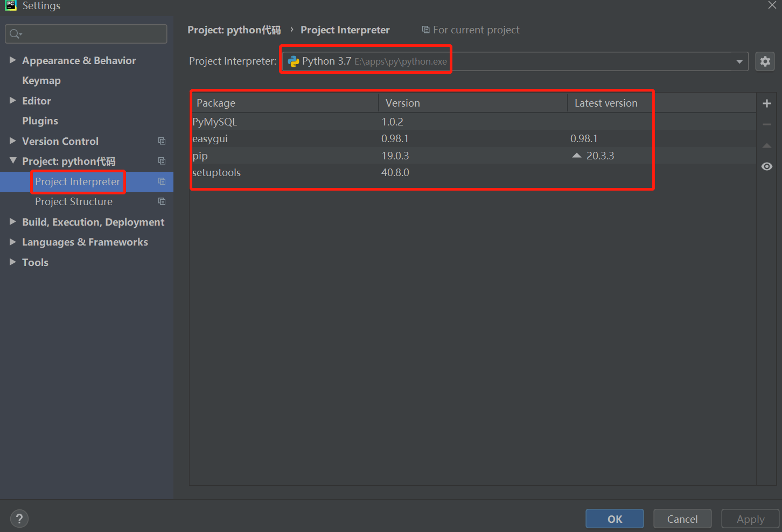Click the Cancel button
782x532 pixels.
pos(682,519)
